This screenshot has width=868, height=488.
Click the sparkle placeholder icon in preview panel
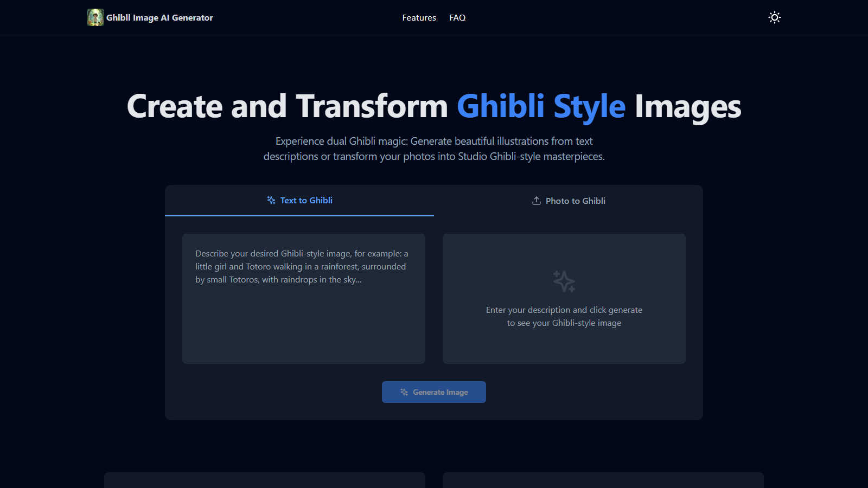point(564,281)
